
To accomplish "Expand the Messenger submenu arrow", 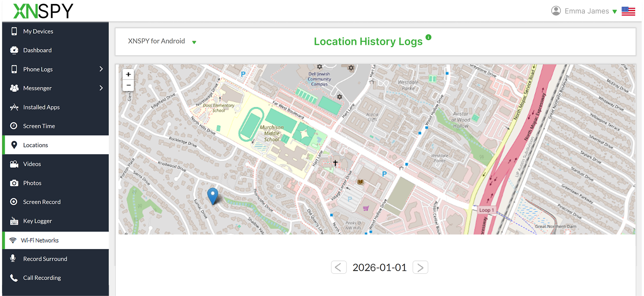I will (x=101, y=88).
